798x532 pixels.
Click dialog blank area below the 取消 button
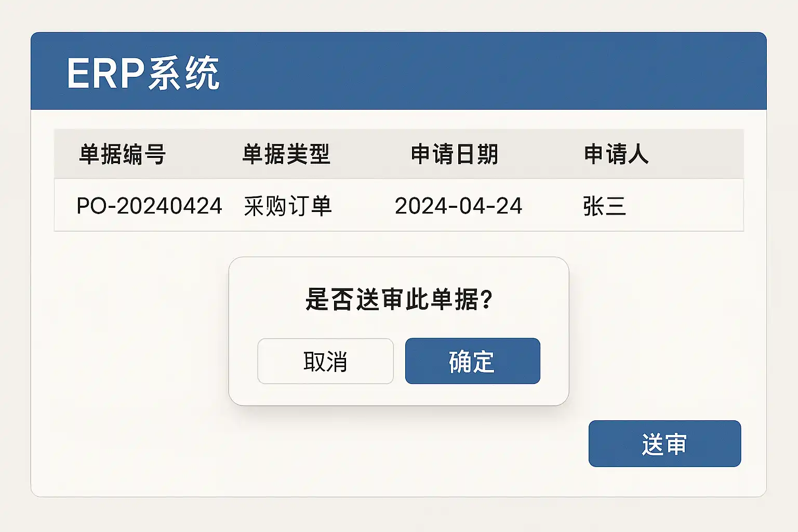pos(325,394)
